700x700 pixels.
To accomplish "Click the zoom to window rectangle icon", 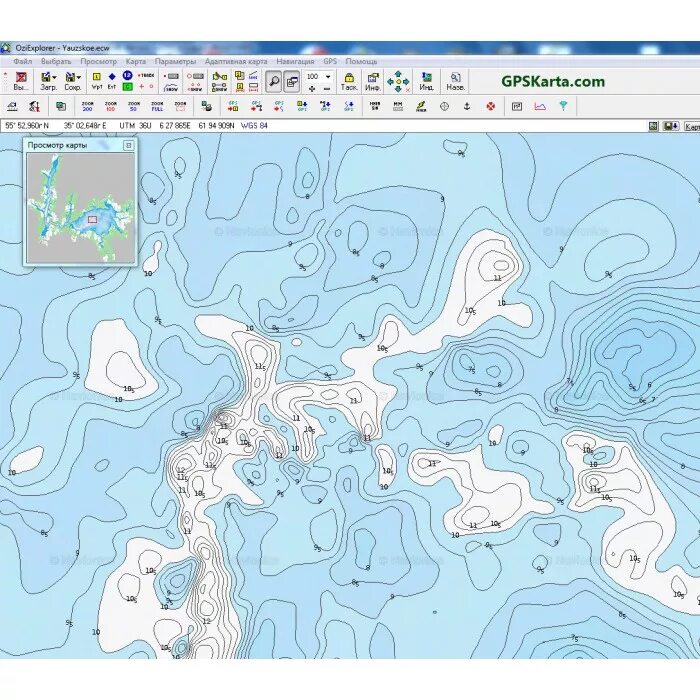I will (180, 106).
